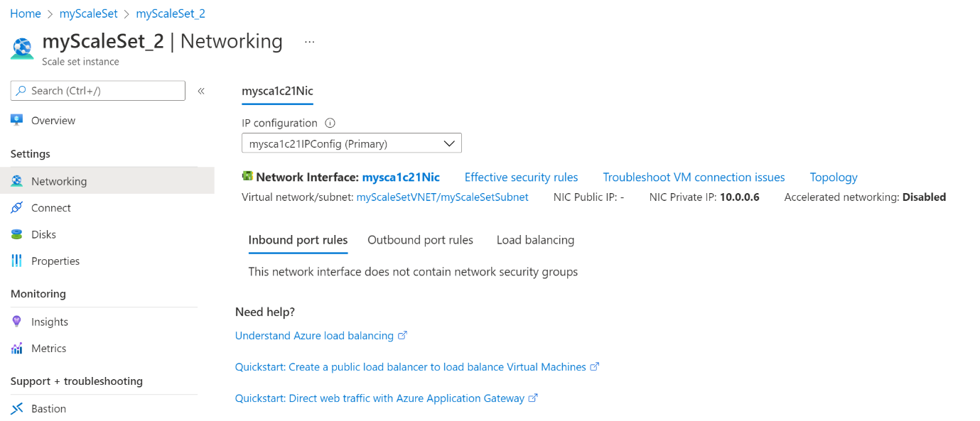Click the IP configuration info icon
980x421 pixels.
(330, 123)
